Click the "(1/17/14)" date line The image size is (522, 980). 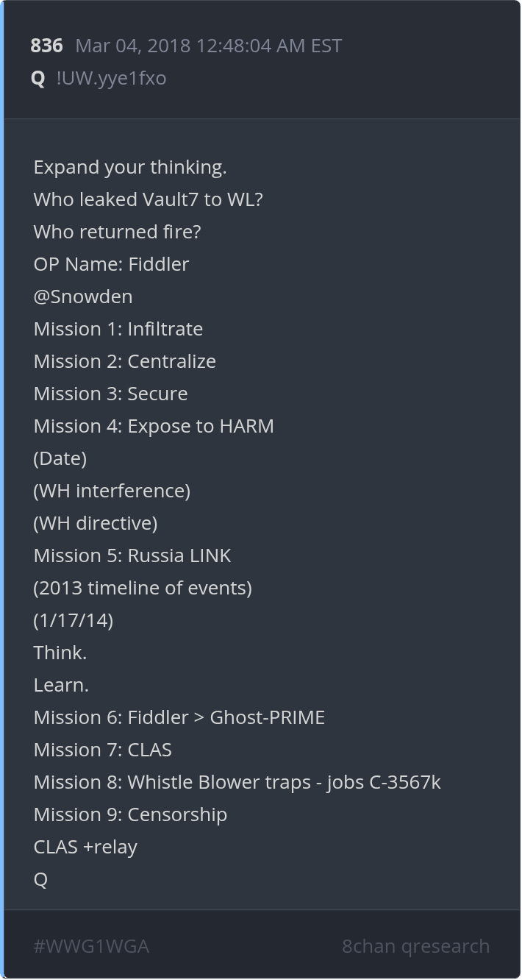(74, 620)
